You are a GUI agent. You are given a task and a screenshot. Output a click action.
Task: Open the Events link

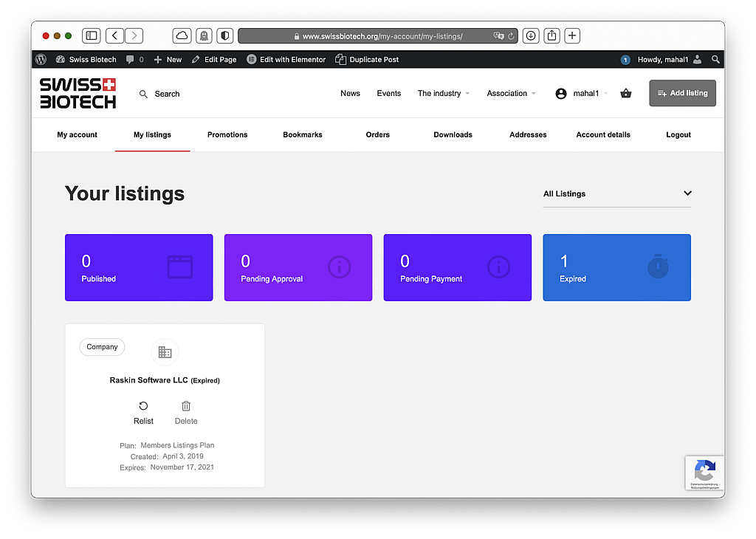[388, 94]
